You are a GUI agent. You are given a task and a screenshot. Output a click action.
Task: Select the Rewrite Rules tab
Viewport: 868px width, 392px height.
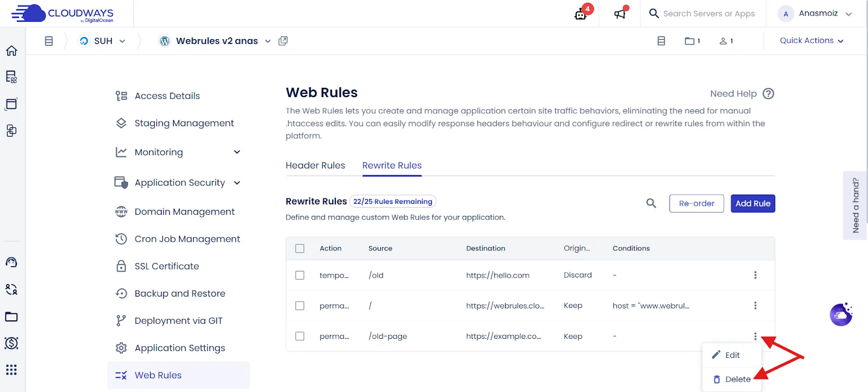pyautogui.click(x=392, y=165)
